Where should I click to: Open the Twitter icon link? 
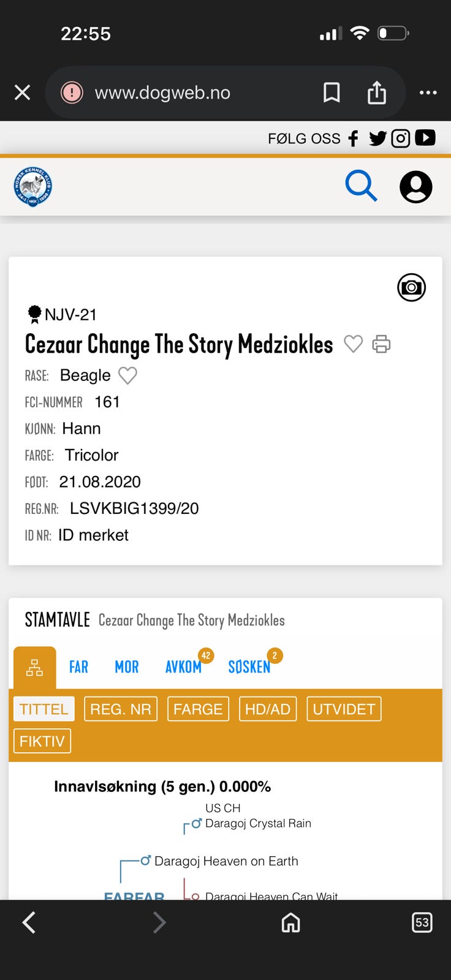tap(377, 138)
